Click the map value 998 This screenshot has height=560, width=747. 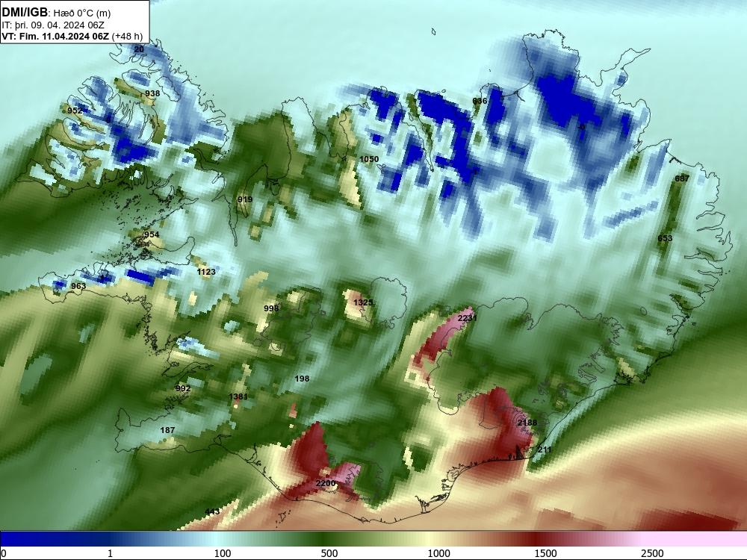[x=271, y=308]
